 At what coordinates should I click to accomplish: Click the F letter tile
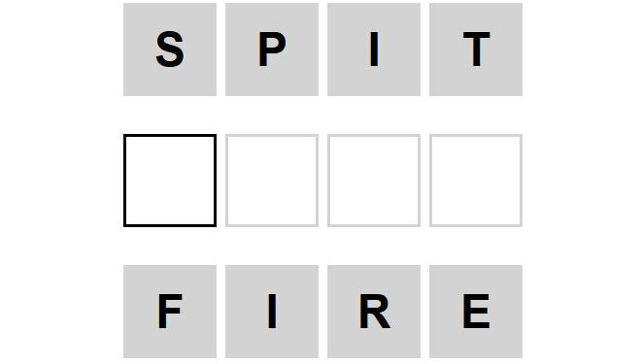pyautogui.click(x=170, y=312)
